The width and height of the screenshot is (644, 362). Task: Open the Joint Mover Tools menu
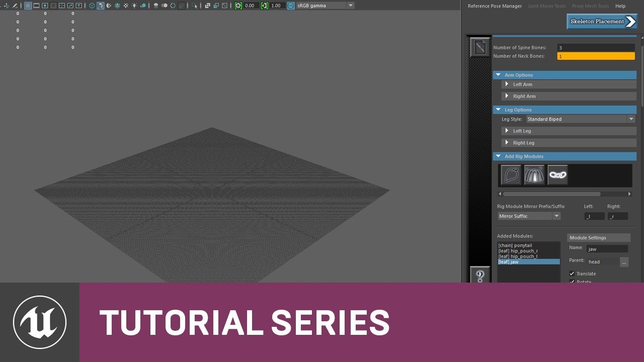tap(546, 6)
